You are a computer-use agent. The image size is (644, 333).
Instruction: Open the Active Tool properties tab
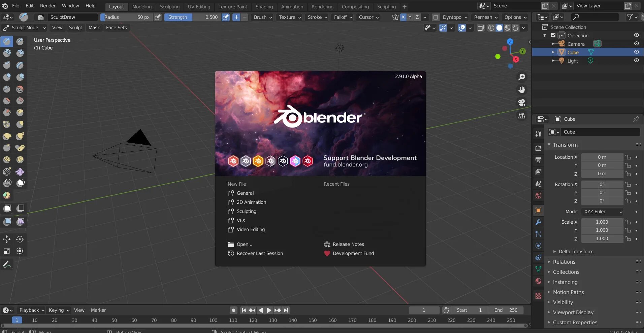coord(538,134)
